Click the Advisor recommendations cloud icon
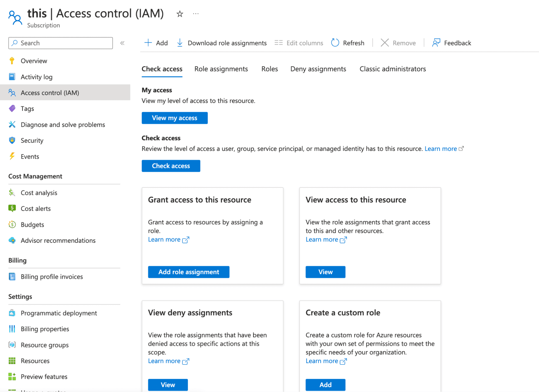Screen dimensions: 539x392 pos(12,240)
